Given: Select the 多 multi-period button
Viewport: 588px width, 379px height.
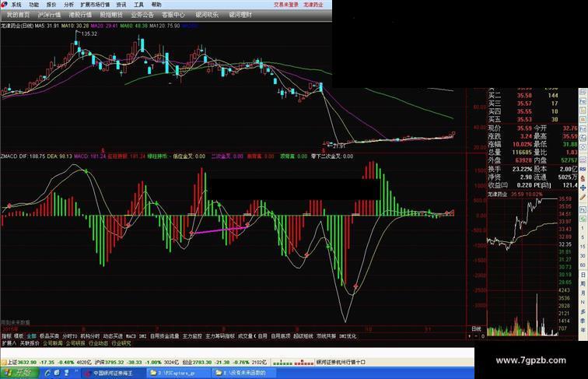Looking at the screenshot, I should [583, 311].
